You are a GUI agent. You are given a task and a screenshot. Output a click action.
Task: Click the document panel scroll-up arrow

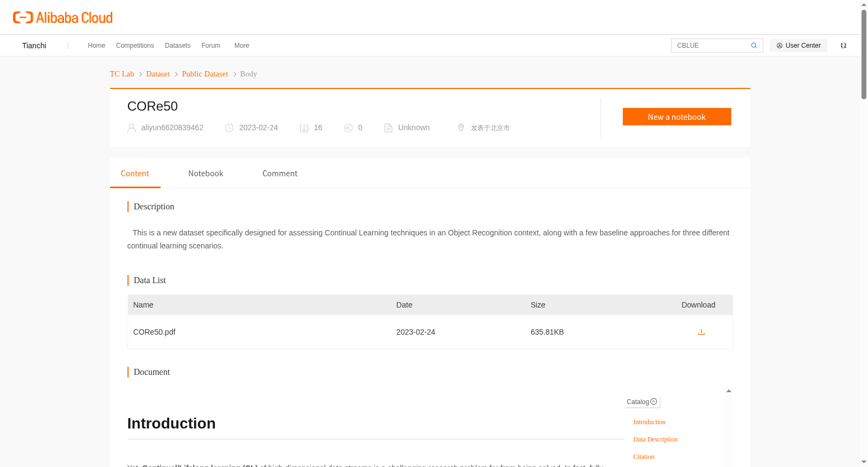pos(729,391)
